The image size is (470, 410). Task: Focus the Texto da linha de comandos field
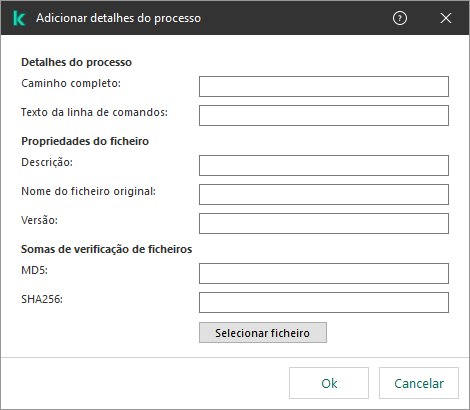click(324, 116)
